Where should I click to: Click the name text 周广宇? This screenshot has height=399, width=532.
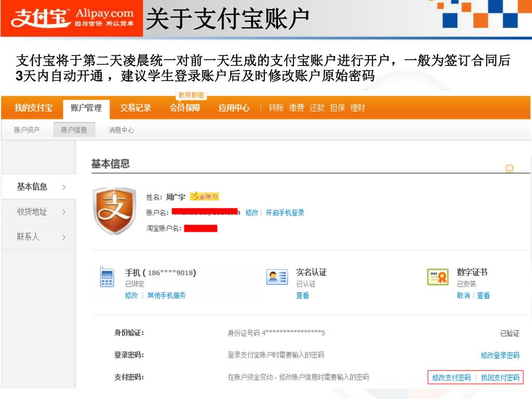pos(176,197)
